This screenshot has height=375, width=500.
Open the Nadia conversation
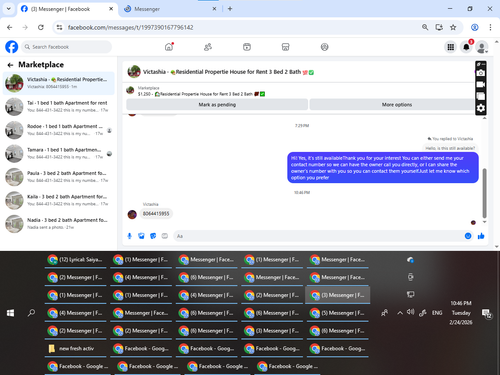pos(59,223)
